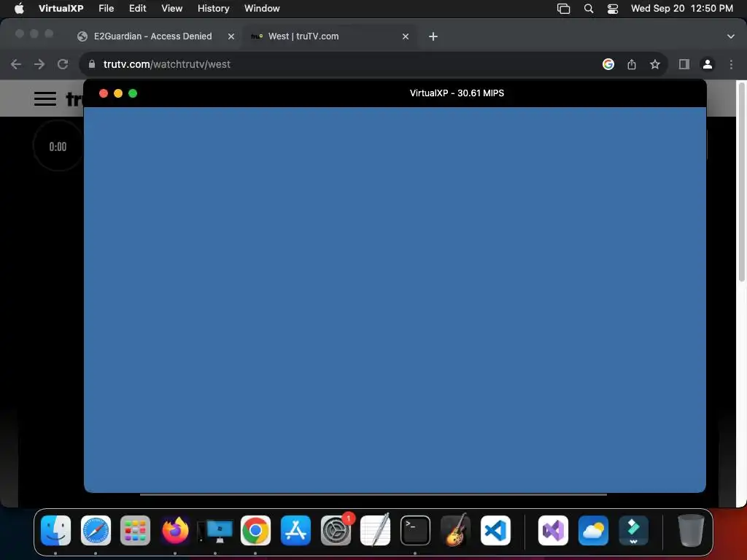Close the West | truTV.com tab
Screen dimensions: 747x560
click(x=406, y=36)
